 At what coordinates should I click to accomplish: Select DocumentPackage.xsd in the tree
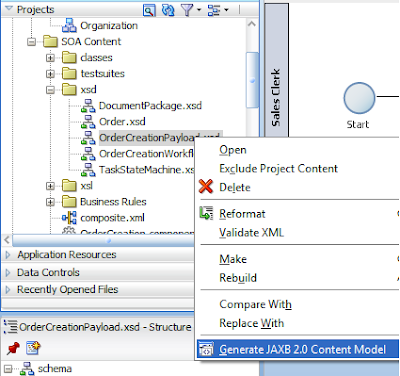[x=150, y=106]
